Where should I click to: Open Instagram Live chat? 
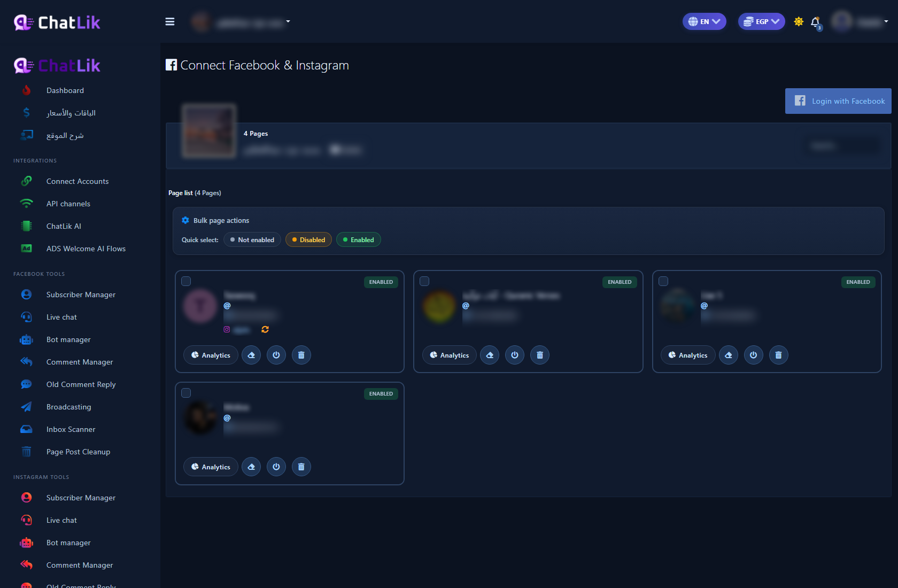point(61,520)
